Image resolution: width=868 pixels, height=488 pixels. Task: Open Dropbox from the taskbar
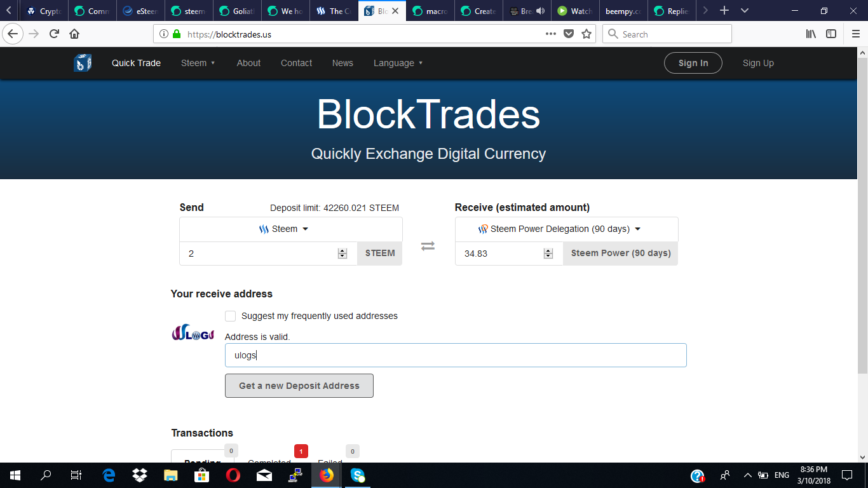pos(140,475)
